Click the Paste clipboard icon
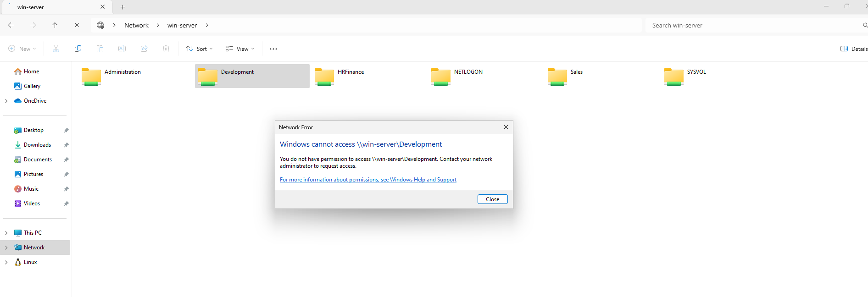Image resolution: width=868 pixels, height=297 pixels. (x=100, y=49)
